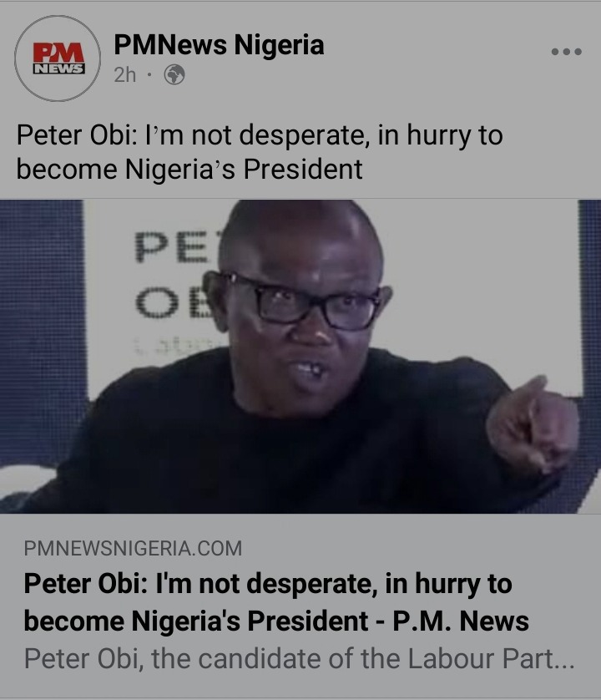Click the globe public-audience icon
The height and width of the screenshot is (700, 601).
174,74
